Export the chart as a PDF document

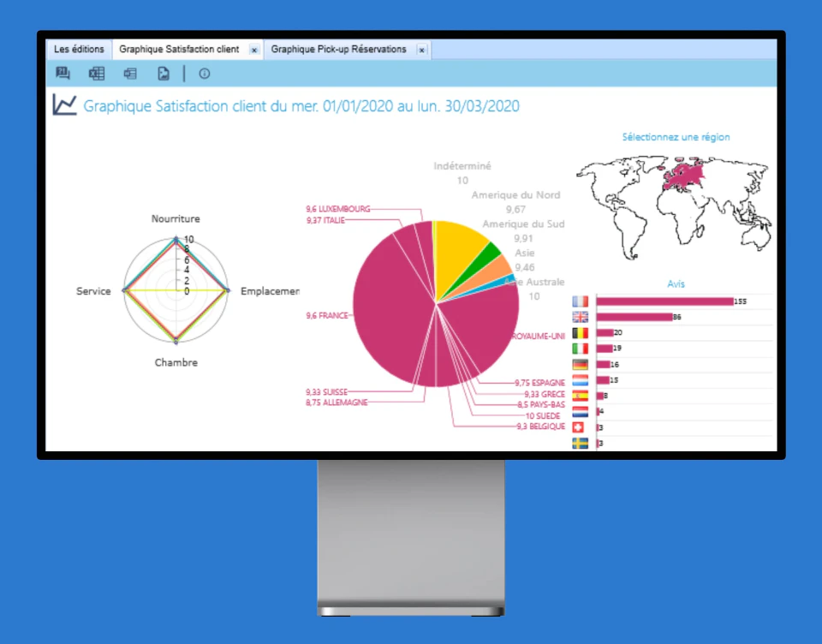(164, 74)
